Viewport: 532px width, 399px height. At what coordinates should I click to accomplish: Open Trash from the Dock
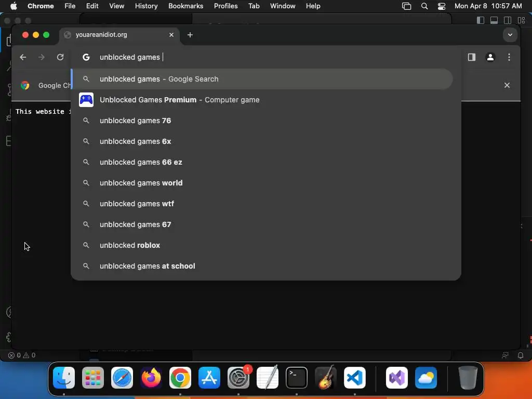click(468, 378)
